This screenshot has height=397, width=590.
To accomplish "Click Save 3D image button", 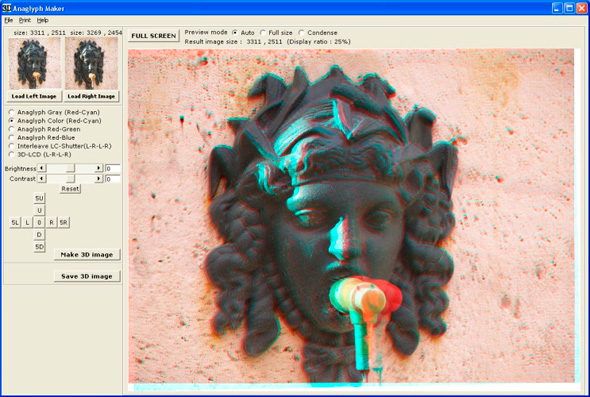I will click(x=87, y=276).
